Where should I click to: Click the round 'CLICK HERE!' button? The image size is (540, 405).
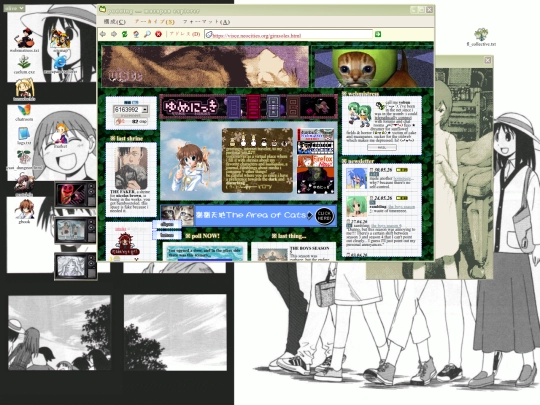point(324,216)
